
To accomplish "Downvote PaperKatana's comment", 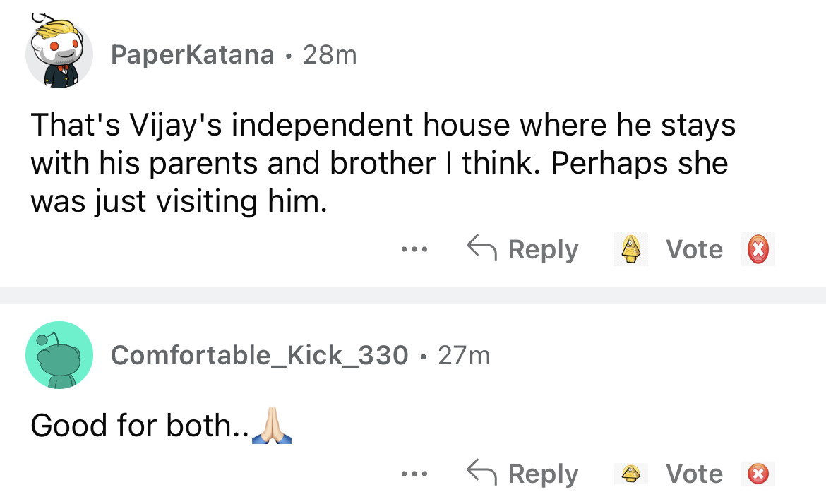I will pyautogui.click(x=758, y=250).
